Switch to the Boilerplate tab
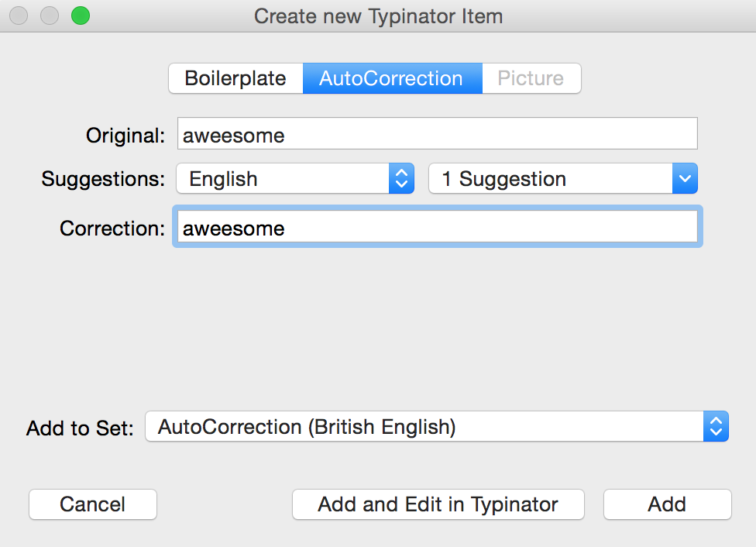 click(x=235, y=78)
